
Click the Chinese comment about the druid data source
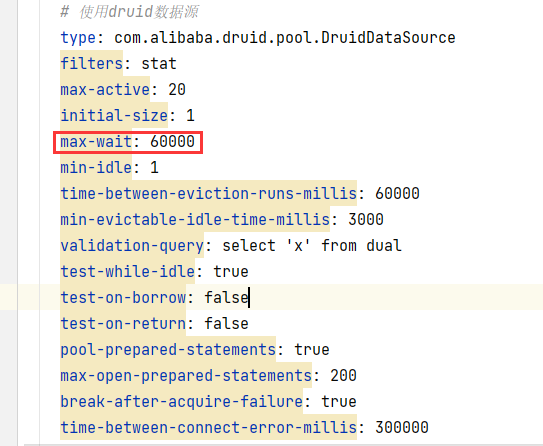(x=129, y=12)
